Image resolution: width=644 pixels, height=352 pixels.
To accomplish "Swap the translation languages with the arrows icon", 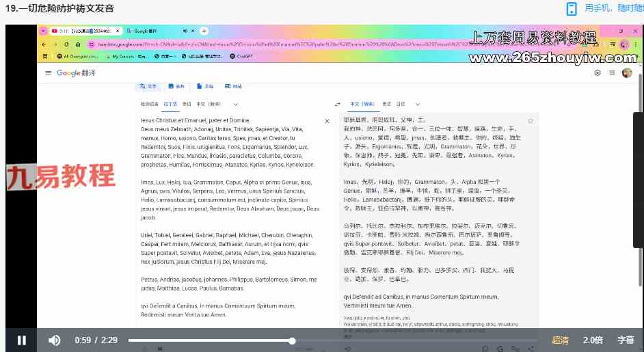I will click(x=337, y=105).
